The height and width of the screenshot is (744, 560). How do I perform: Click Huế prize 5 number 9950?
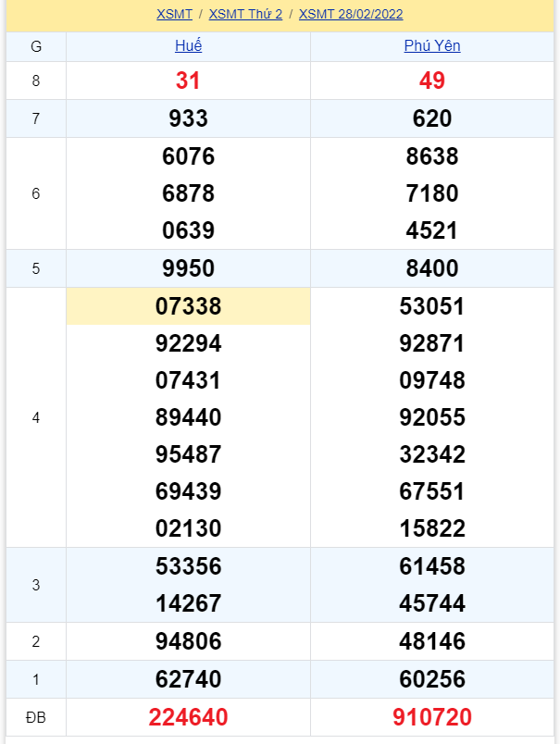(x=188, y=268)
